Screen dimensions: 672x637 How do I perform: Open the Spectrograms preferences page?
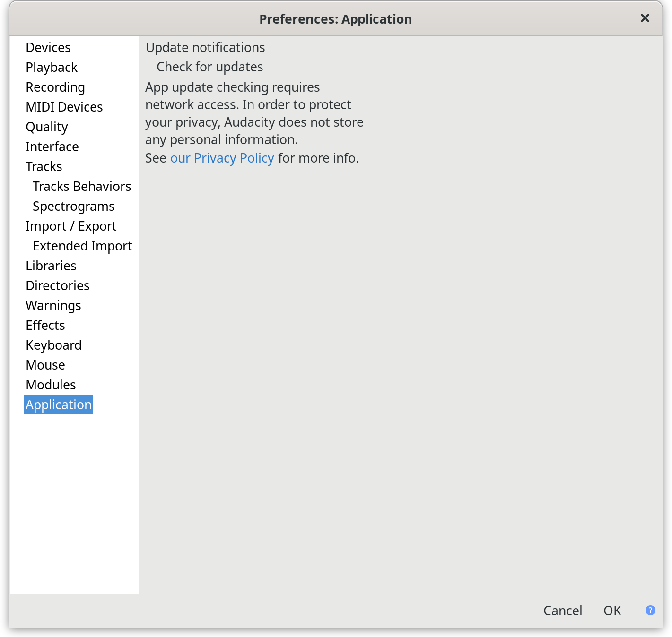pyautogui.click(x=73, y=206)
